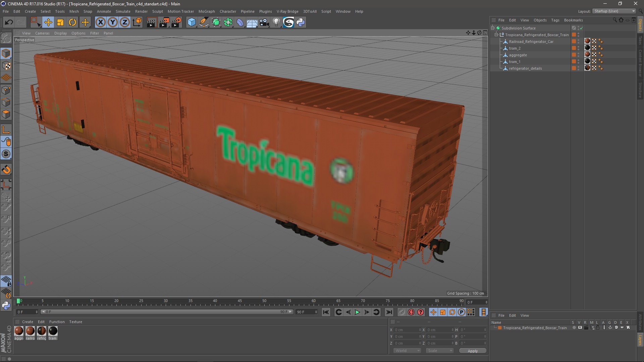Open the spline pen tool
Screen dimensions: 644x362
coord(204,22)
